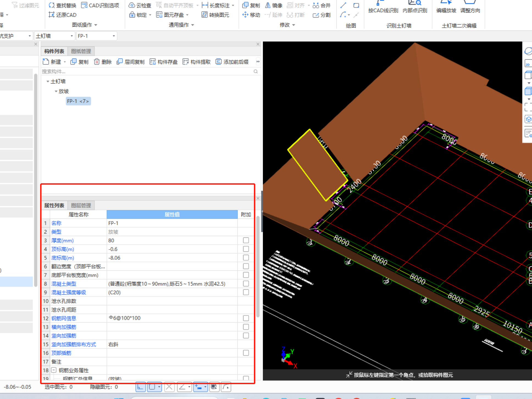Toggle the 钢筋网信息 附加 checkbox
This screenshot has width=532, height=399.
(246, 318)
